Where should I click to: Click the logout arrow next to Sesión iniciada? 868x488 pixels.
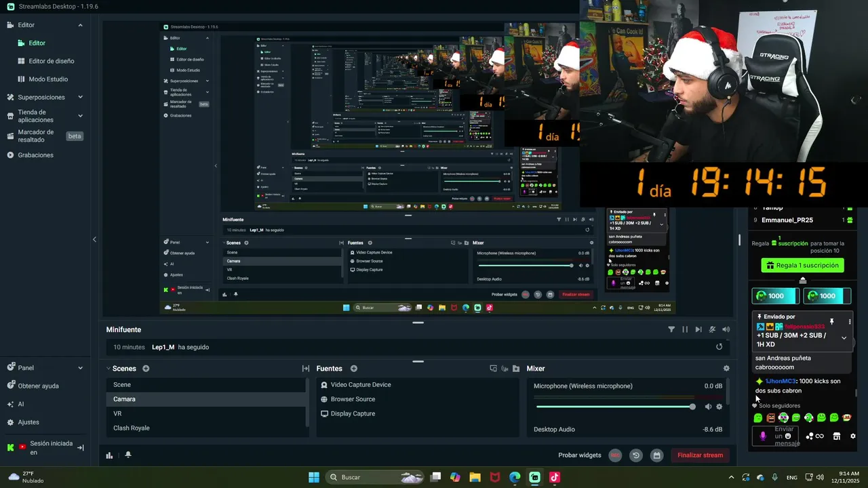(80, 447)
